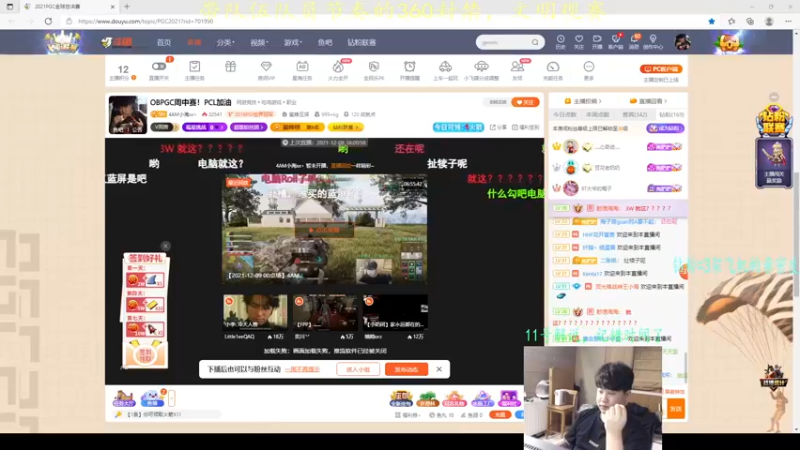The height and width of the screenshot is (450, 800).
Task: Open the LittleSeeQAQ recommended stream thumbnail
Action: click(255, 312)
